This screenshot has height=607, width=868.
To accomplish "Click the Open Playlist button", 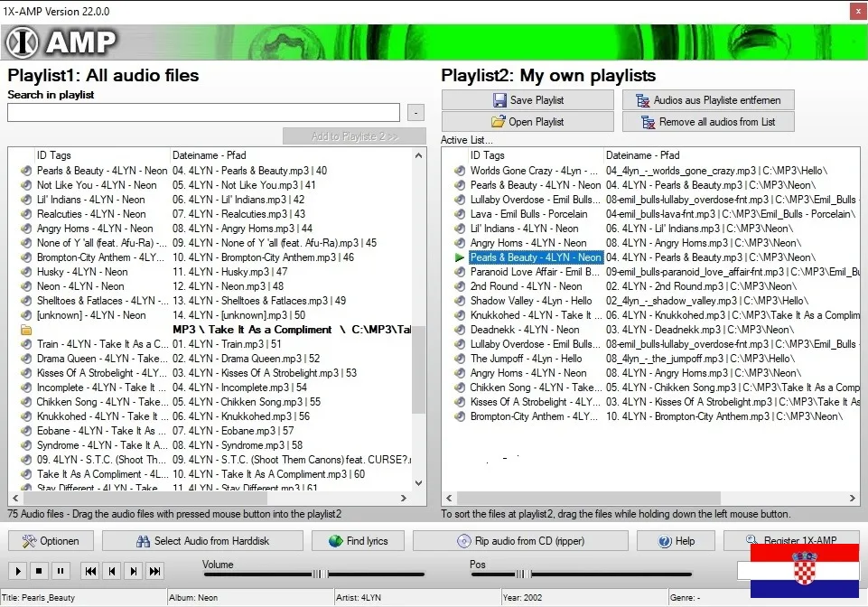I will point(527,122).
